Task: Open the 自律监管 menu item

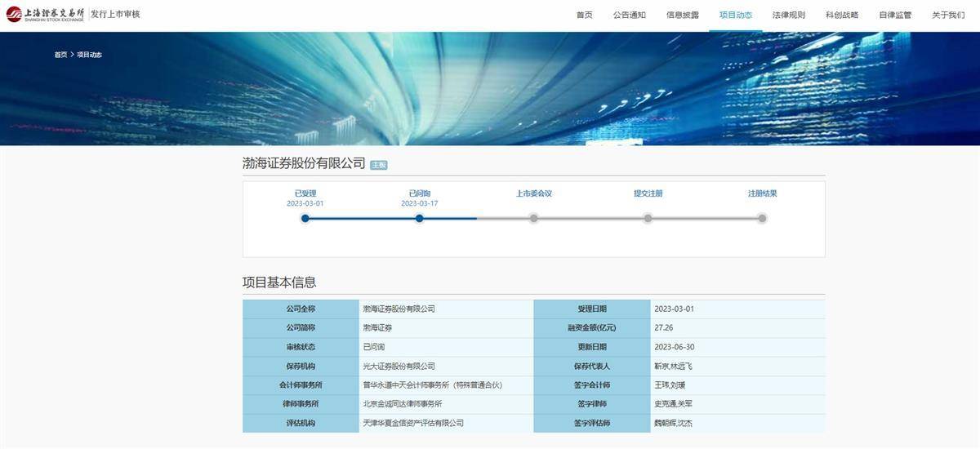Action: [x=895, y=15]
